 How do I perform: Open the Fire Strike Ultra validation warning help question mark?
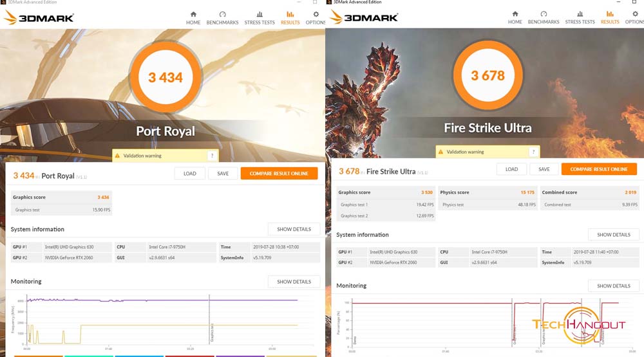click(x=533, y=152)
